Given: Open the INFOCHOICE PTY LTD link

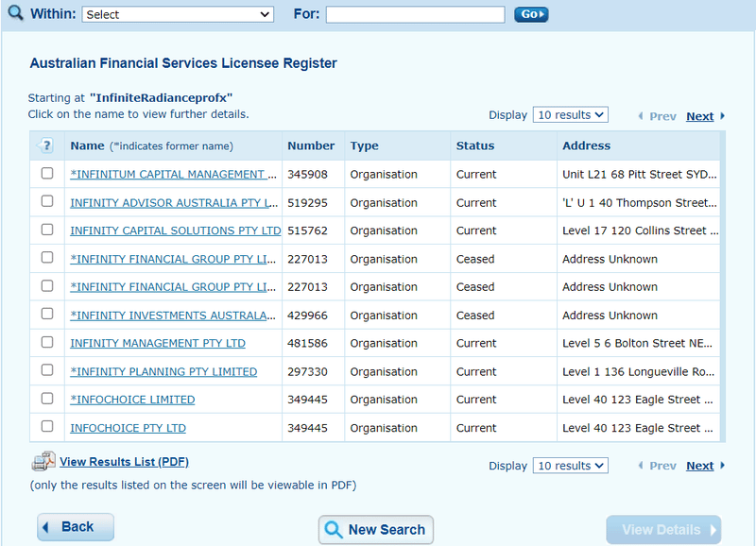Looking at the screenshot, I should [x=128, y=428].
